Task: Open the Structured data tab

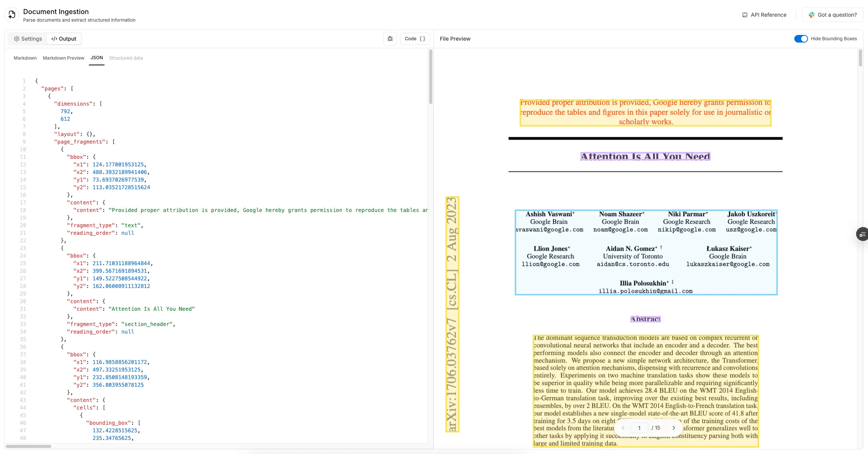Action: [x=126, y=58]
